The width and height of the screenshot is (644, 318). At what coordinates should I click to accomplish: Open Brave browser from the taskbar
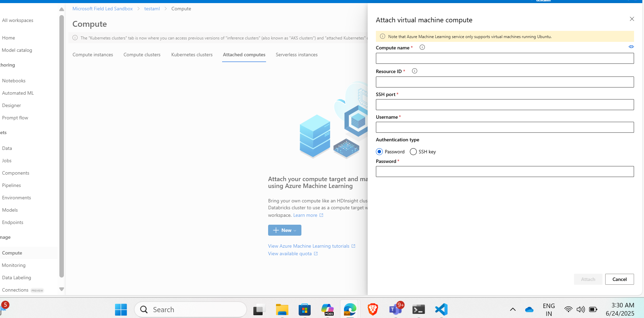(x=373, y=310)
